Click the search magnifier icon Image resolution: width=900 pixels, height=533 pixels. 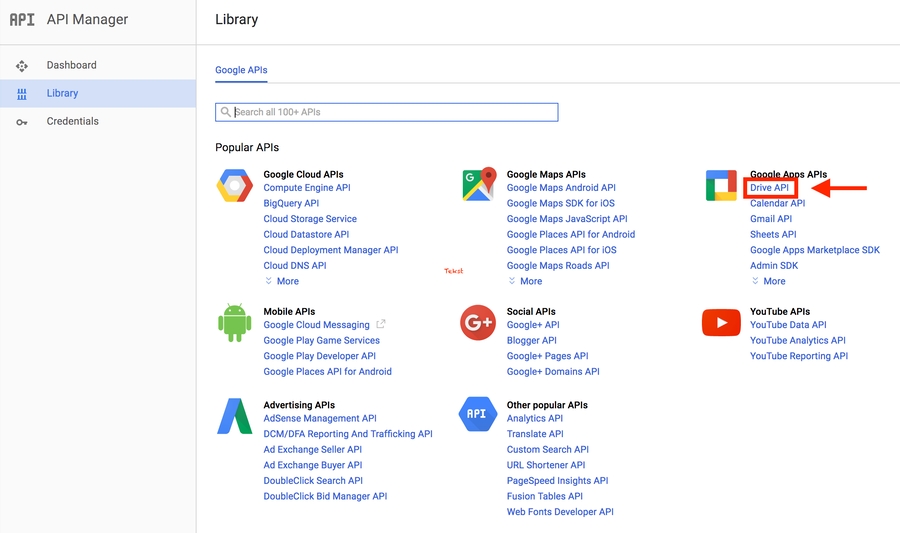226,112
